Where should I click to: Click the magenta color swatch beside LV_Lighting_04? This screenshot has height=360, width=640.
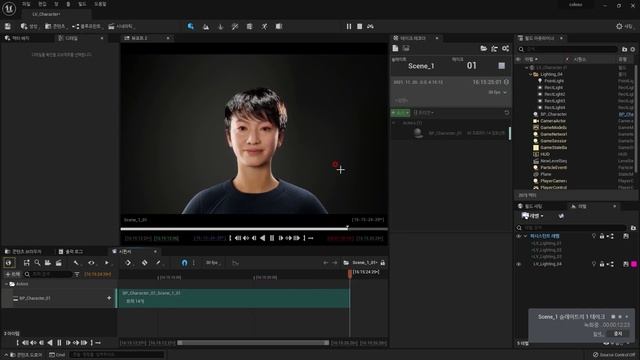pos(634,264)
